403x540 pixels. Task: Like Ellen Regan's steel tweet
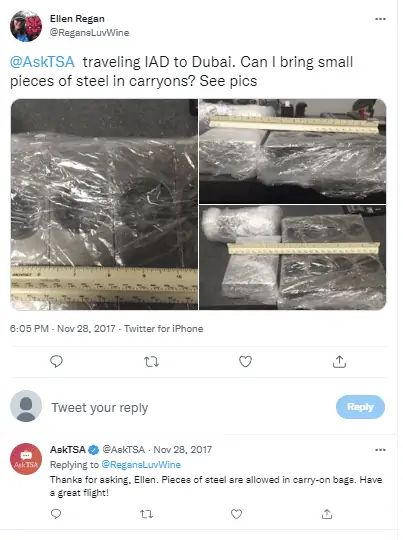coord(245,362)
